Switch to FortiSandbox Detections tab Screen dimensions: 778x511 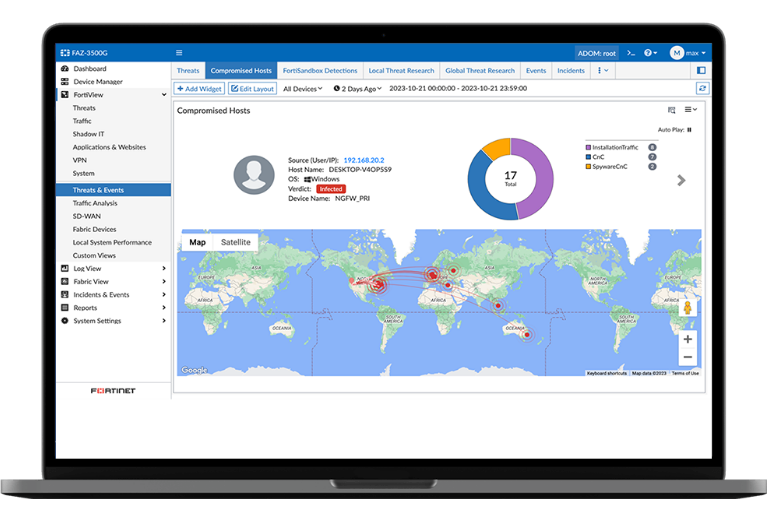(320, 70)
